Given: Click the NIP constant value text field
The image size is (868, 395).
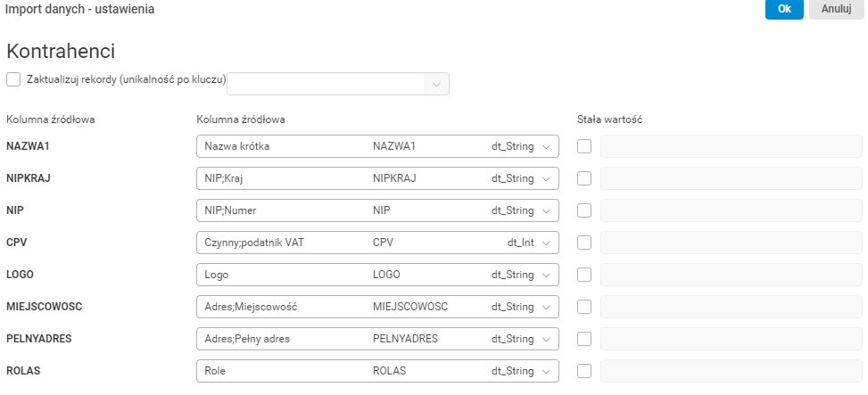Looking at the screenshot, I should point(731,210).
